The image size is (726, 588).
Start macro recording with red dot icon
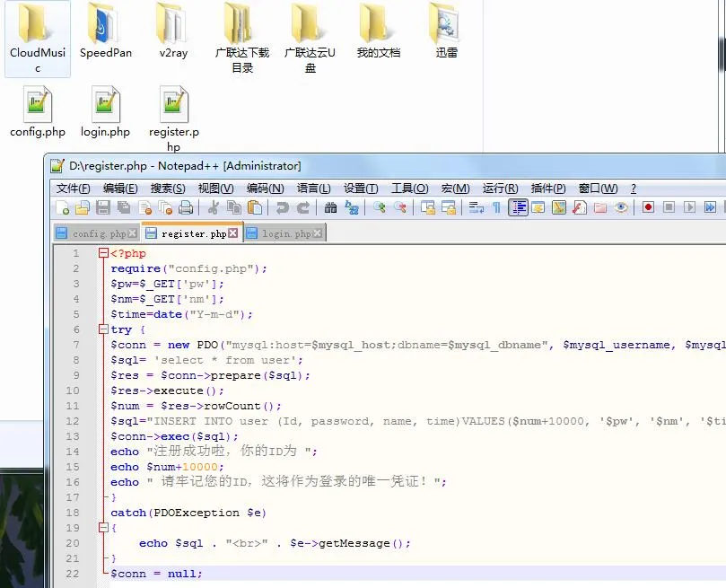pyautogui.click(x=648, y=207)
